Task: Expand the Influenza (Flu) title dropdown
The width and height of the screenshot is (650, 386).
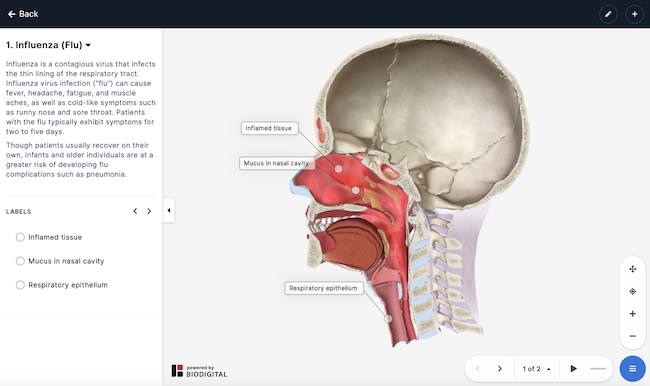Action: [x=49, y=45]
